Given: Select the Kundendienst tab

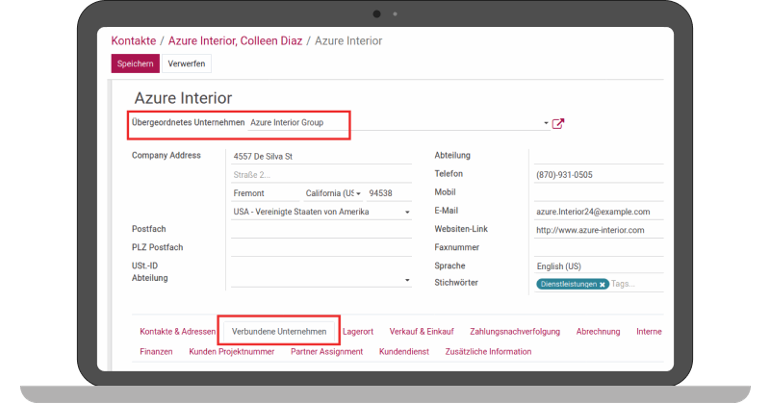Looking at the screenshot, I should [x=405, y=352].
